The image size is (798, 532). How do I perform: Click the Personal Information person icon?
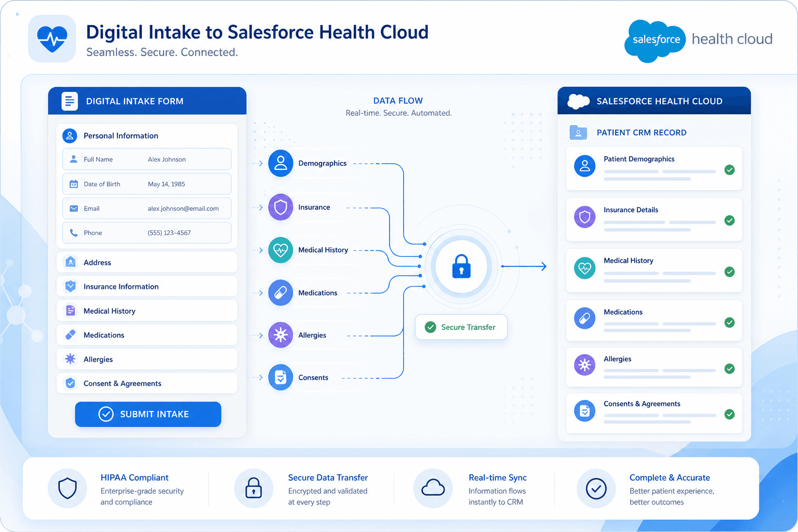70,136
